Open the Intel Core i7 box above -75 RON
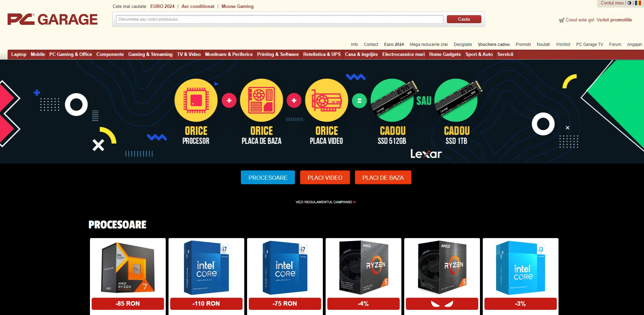This screenshot has height=315, width=644. (285, 267)
